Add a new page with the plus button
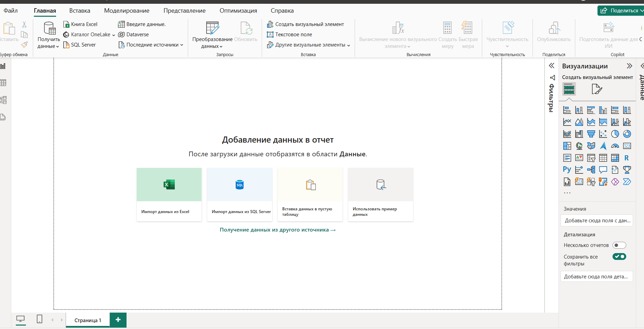Image resolution: width=644 pixels, height=329 pixels. pos(118,320)
